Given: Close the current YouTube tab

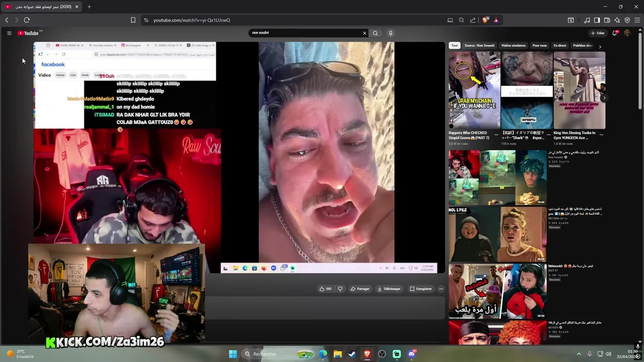Looking at the screenshot, I should pos(77,7).
